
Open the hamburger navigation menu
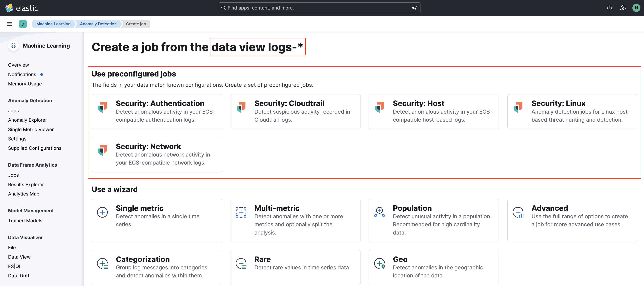coord(9,24)
